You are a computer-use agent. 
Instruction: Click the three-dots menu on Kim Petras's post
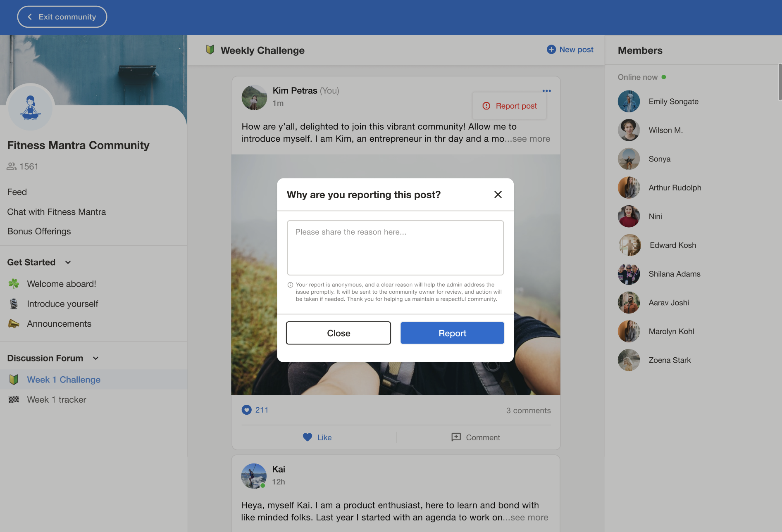546,91
